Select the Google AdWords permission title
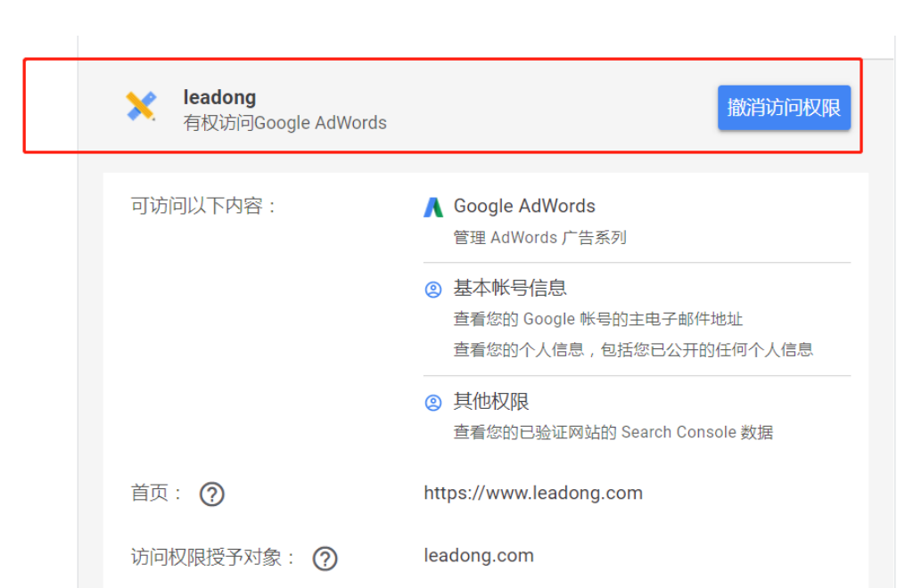Viewport: 905px width, 588px height. (x=524, y=206)
